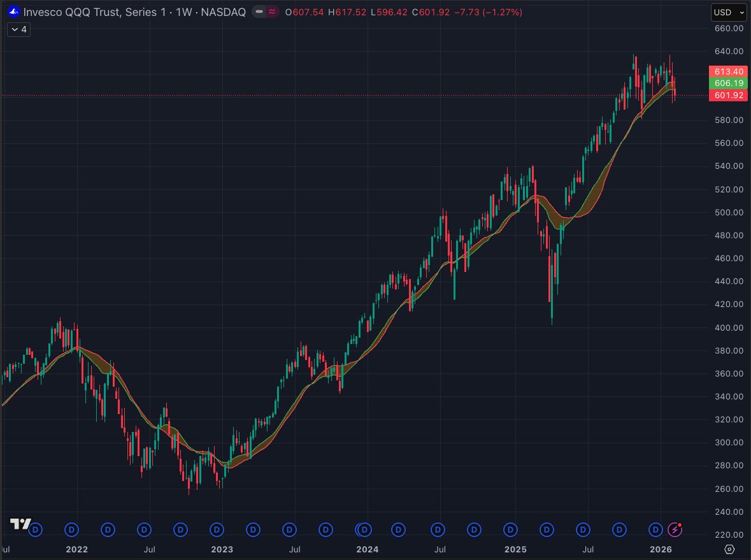751x560 pixels.
Task: Click the 660.00 price axis label
Action: (x=729, y=28)
